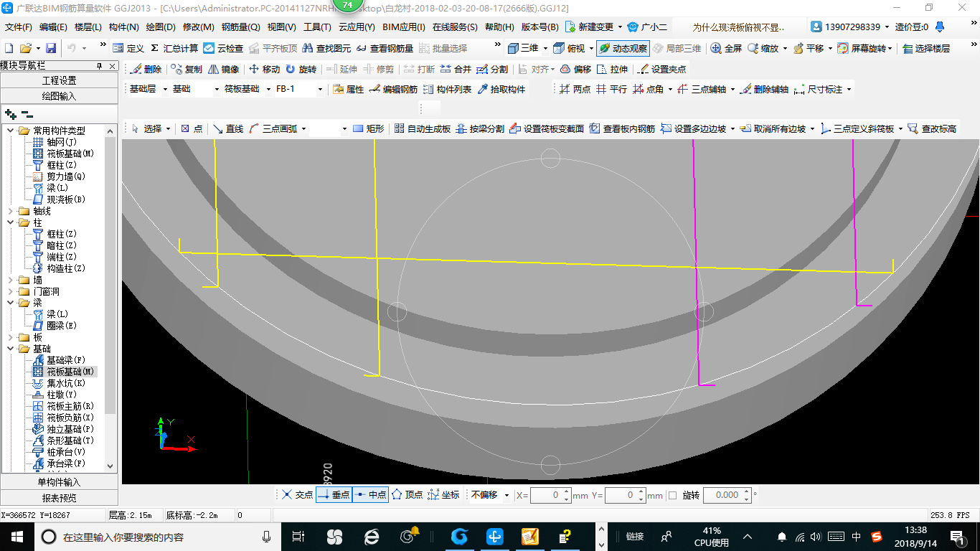980x551 pixels.
Task: Open the 钢筋量(Q) menu
Action: (240, 27)
